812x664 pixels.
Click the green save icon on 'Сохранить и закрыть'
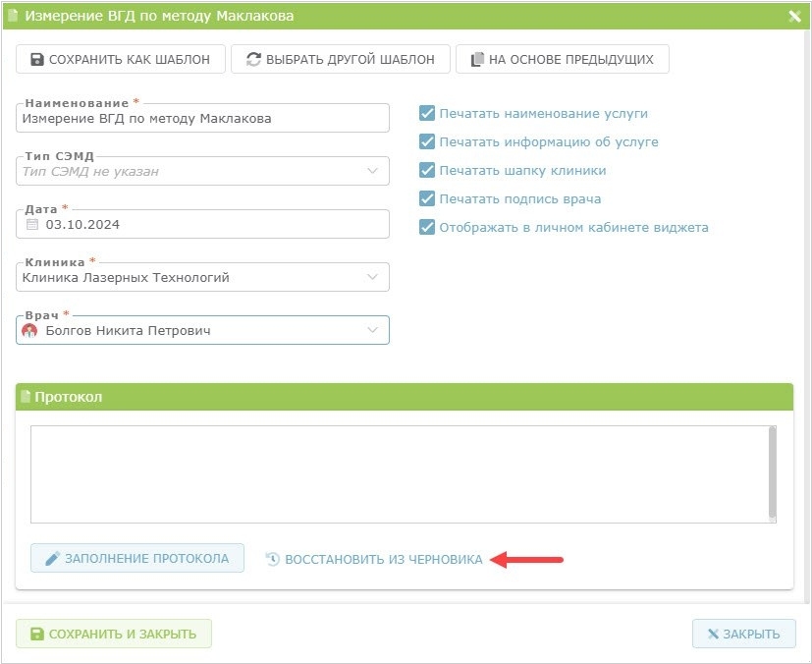[37, 634]
